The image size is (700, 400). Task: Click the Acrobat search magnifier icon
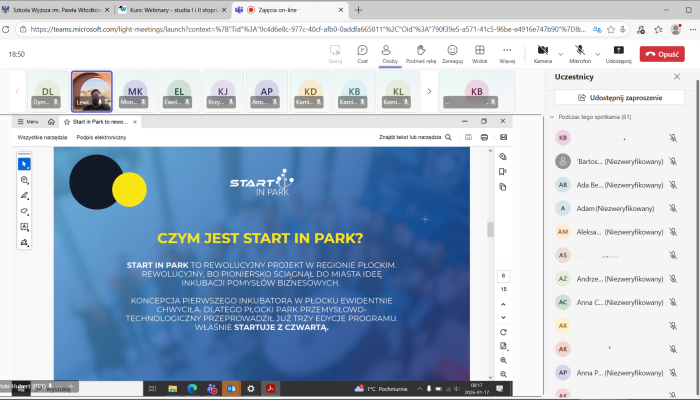click(448, 138)
